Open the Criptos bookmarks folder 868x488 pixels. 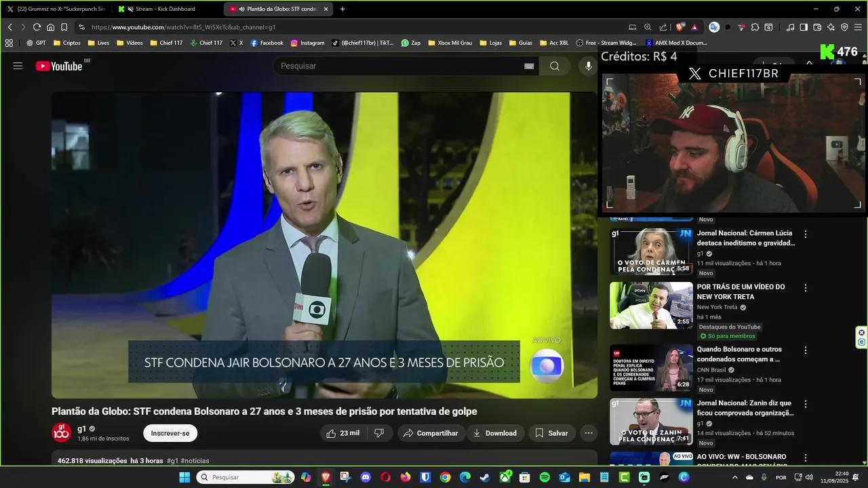(66, 43)
